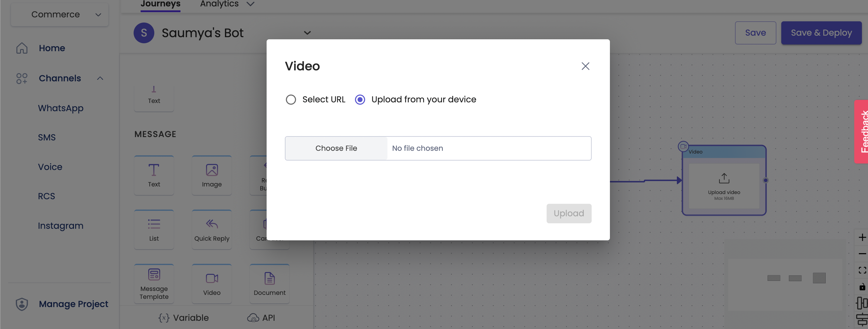Click the Image message block icon
The height and width of the screenshot is (329, 868).
coord(212,170)
